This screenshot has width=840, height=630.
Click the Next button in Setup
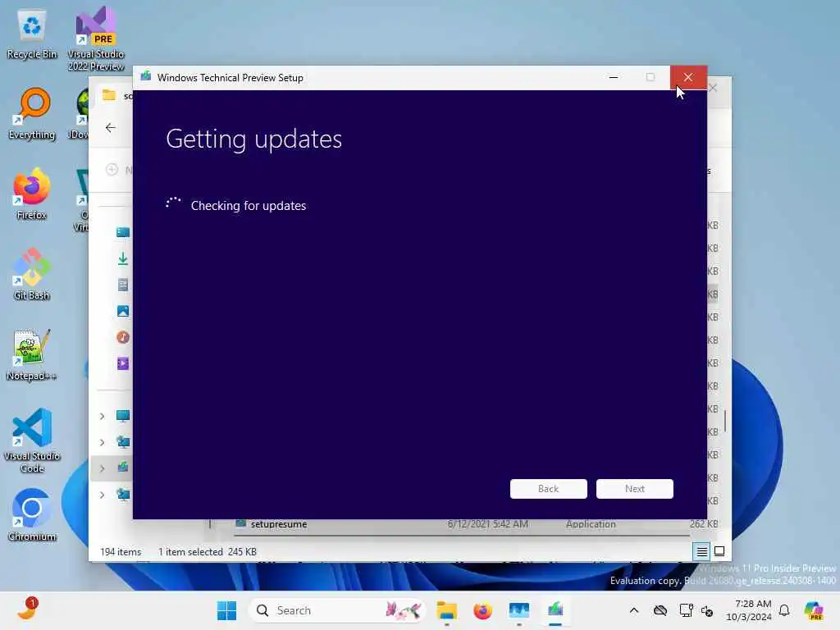pos(635,489)
